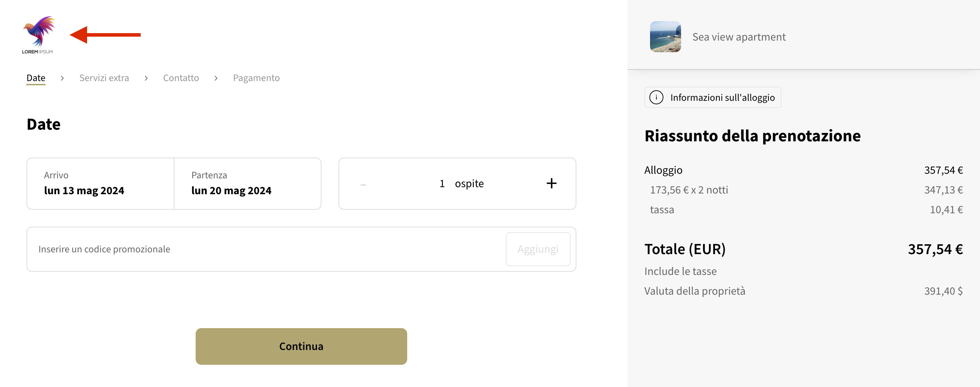
Task: Click the info icon next to Informazioni sull'alloggio
Action: tap(657, 97)
